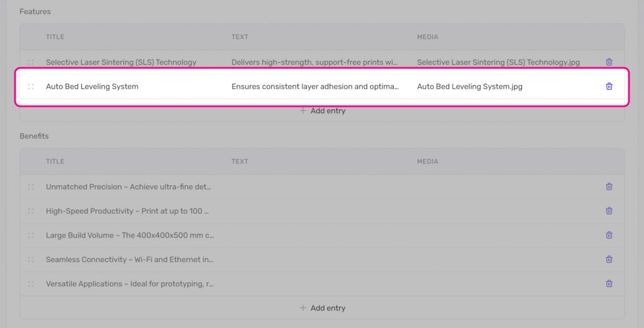The height and width of the screenshot is (328, 644).
Task: Open the Auto Bed Leveling System title cell
Action: pyautogui.click(x=92, y=87)
